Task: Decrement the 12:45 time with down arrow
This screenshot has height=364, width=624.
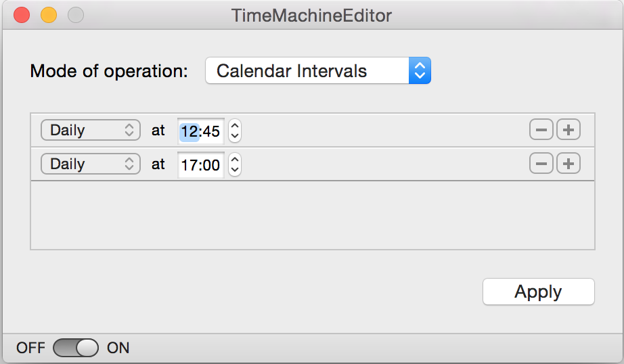Action: pyautogui.click(x=235, y=135)
